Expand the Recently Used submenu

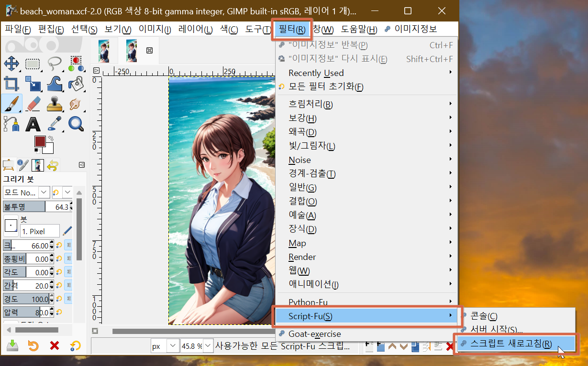click(x=366, y=73)
